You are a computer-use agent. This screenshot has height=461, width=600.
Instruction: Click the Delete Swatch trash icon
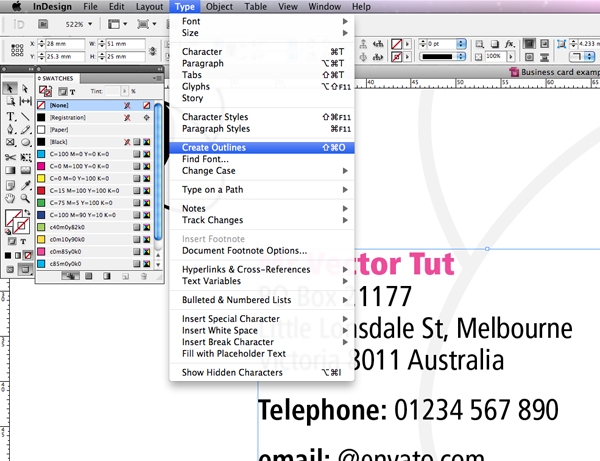click(x=143, y=276)
